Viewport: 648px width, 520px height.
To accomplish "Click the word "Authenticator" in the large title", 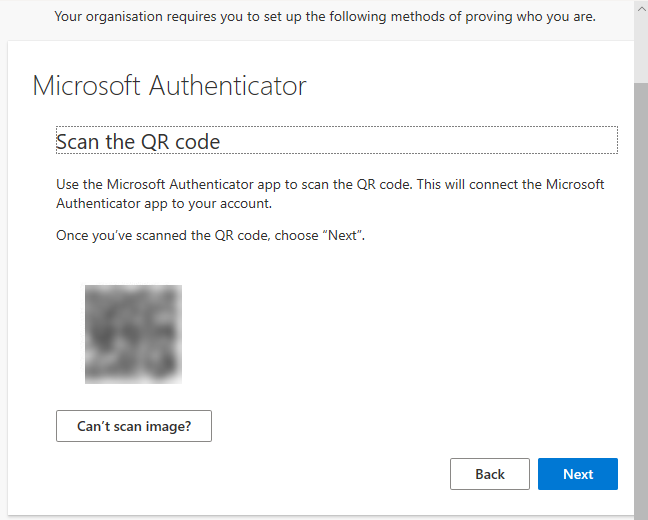I will (x=228, y=86).
